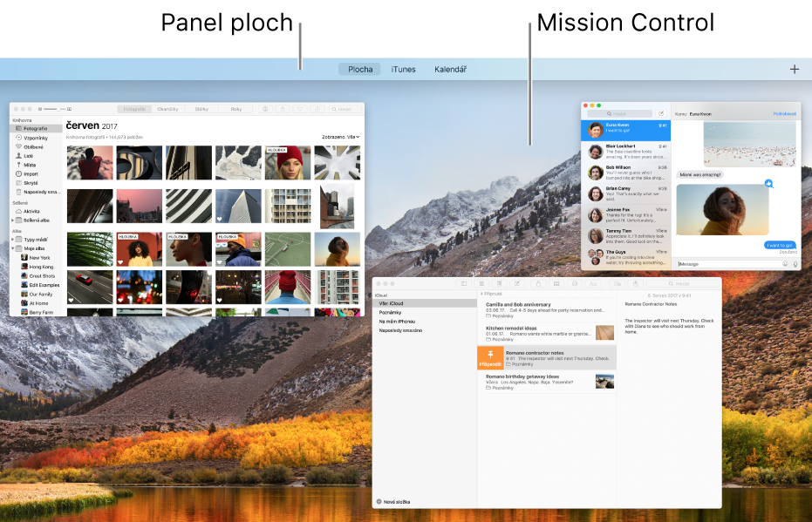Select Místa in Photos sidebar
The height and width of the screenshot is (522, 812).
pos(36,165)
